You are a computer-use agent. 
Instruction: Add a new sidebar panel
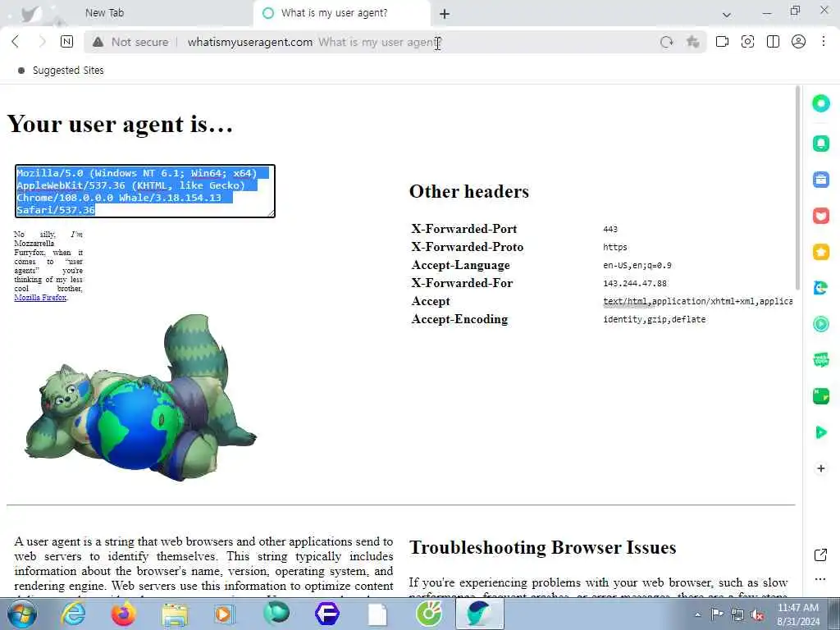coord(820,468)
